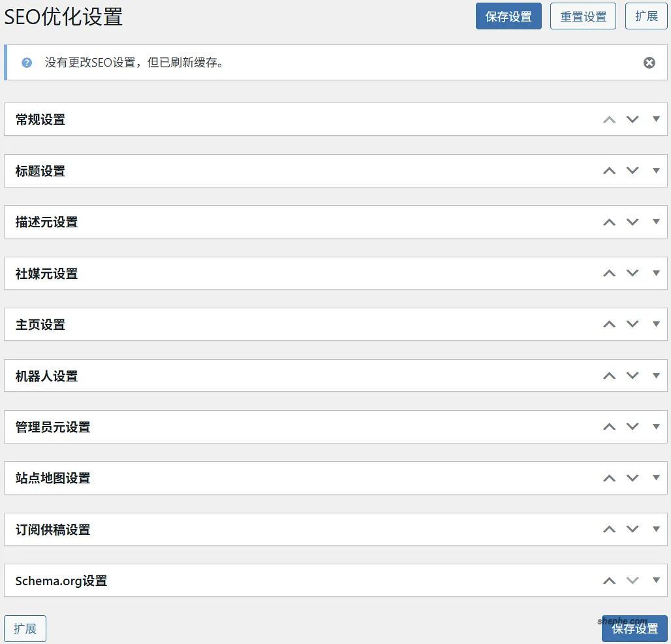The height and width of the screenshot is (644, 671).
Task: Click the top 扩展 button
Action: pyautogui.click(x=646, y=16)
